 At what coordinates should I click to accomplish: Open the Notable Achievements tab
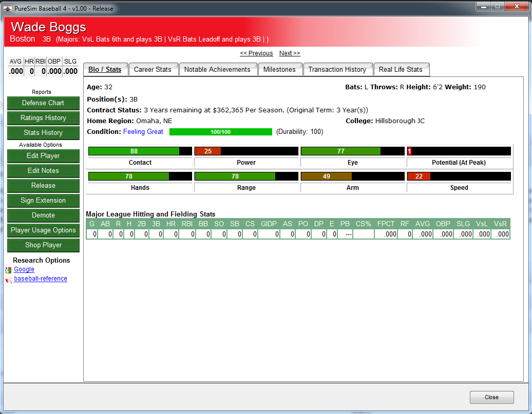point(218,69)
